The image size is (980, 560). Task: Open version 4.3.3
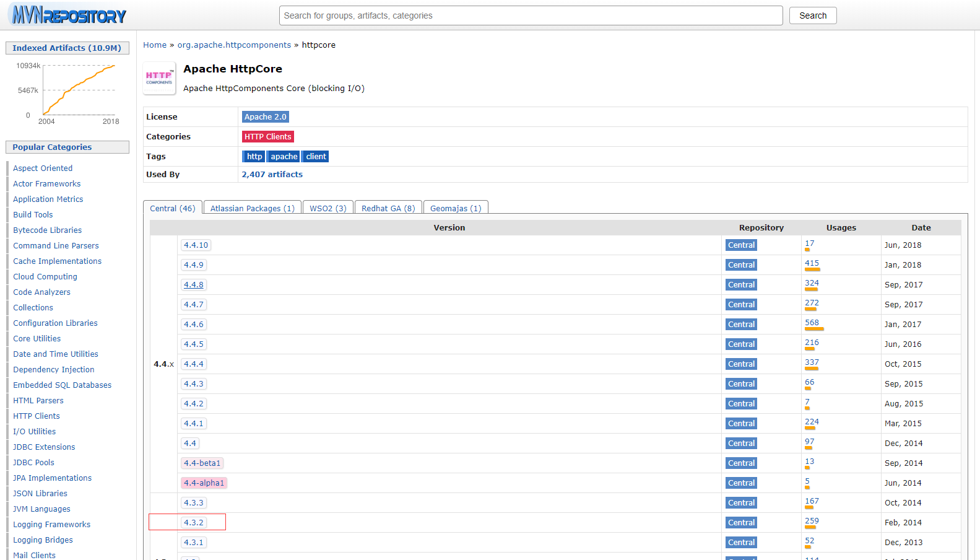(x=193, y=503)
